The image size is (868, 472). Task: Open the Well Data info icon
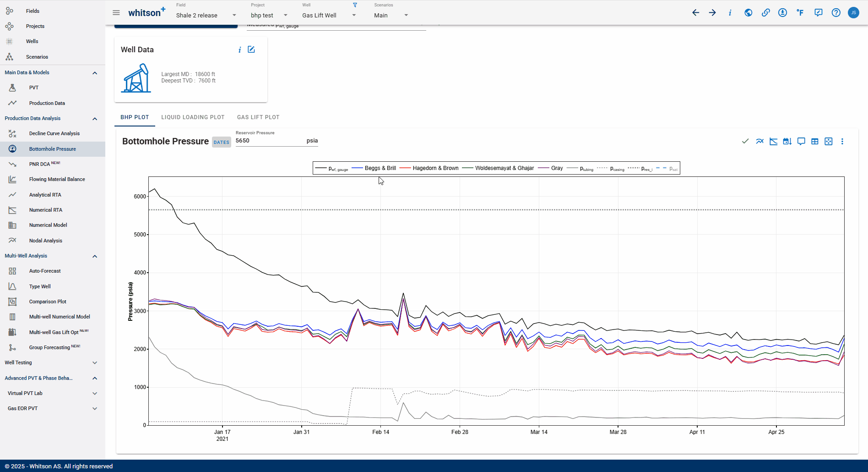239,50
